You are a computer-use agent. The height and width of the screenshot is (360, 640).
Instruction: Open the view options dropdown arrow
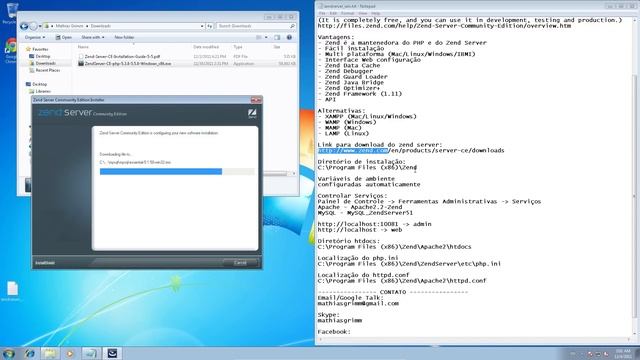[266, 37]
